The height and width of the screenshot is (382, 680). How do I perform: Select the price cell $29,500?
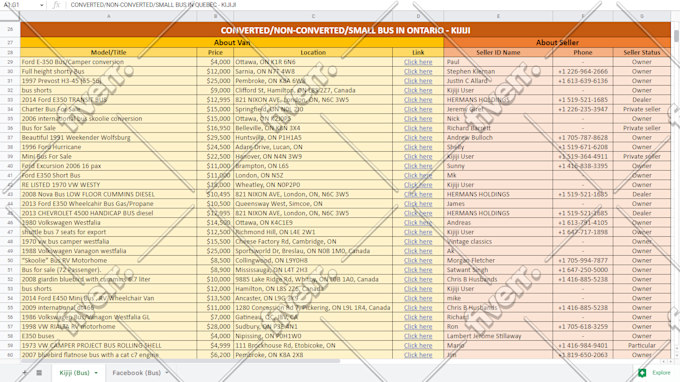215,137
